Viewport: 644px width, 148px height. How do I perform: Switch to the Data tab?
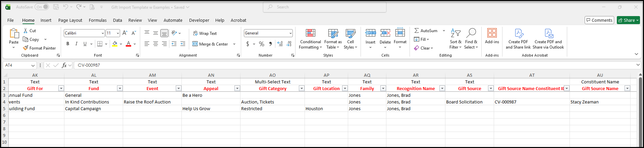[117, 20]
